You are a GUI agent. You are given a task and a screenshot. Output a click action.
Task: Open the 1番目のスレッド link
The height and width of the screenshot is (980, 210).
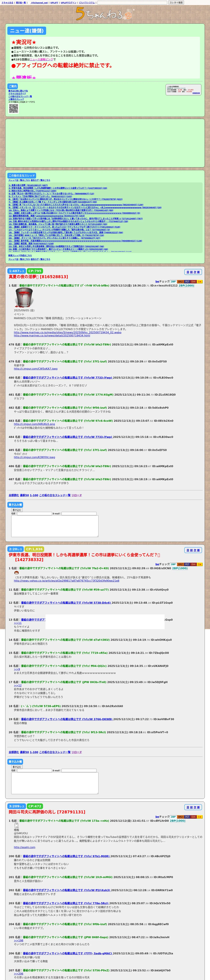(x=16, y=99)
